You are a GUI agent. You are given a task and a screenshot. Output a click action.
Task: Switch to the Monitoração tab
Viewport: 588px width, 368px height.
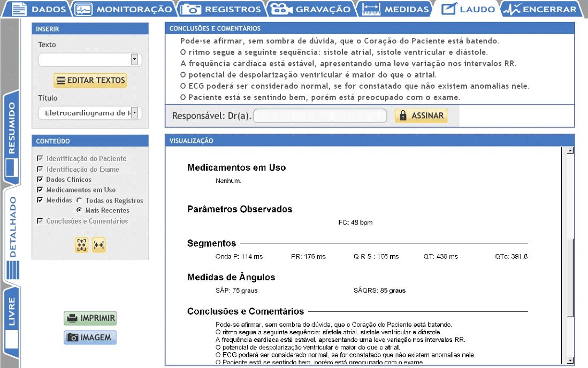click(x=123, y=9)
